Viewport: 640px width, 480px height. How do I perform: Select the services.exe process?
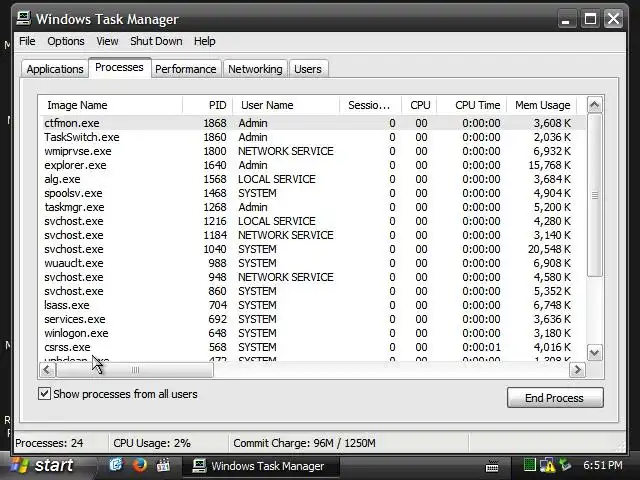tap(313, 319)
